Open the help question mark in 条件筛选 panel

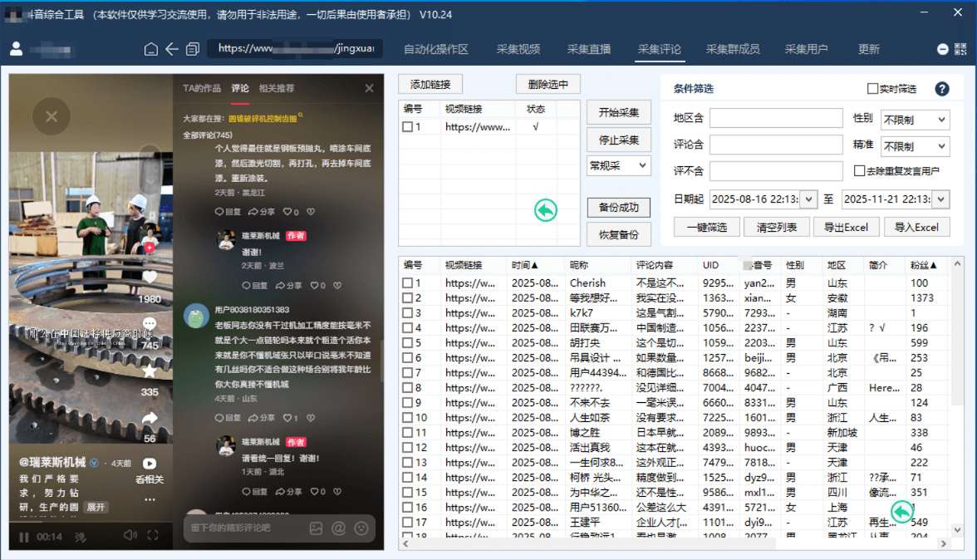(943, 89)
